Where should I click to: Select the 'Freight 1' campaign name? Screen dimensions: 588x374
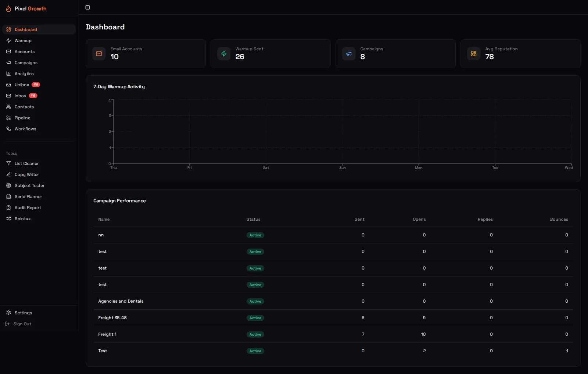pyautogui.click(x=107, y=334)
